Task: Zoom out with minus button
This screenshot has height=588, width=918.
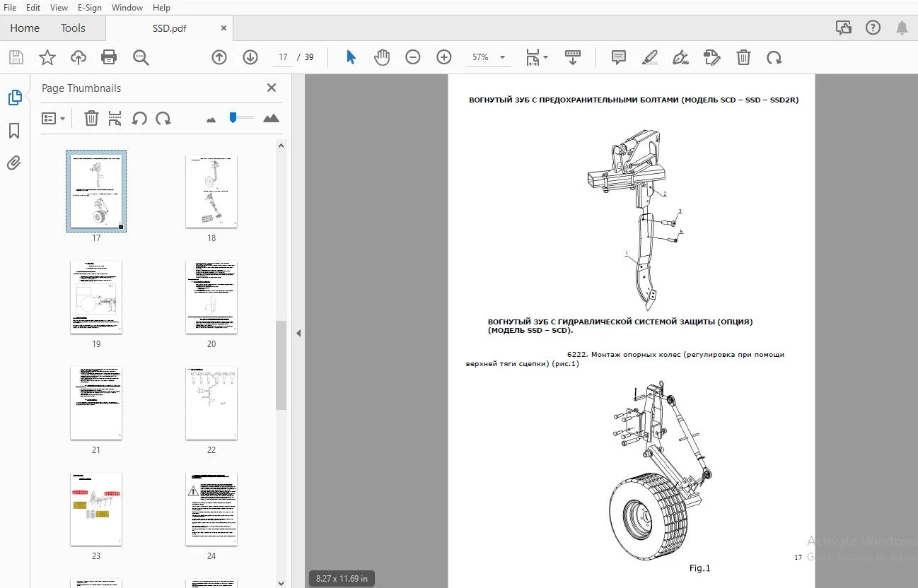Action: tap(413, 57)
